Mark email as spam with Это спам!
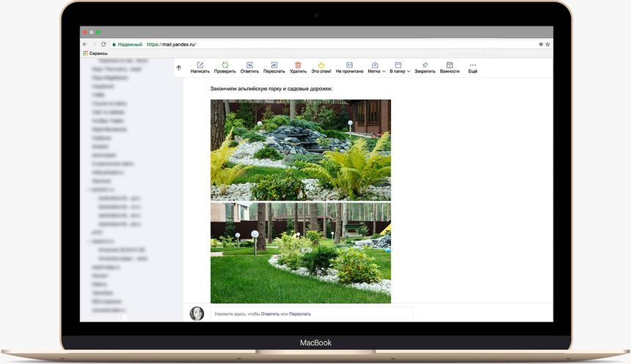 pyautogui.click(x=321, y=66)
